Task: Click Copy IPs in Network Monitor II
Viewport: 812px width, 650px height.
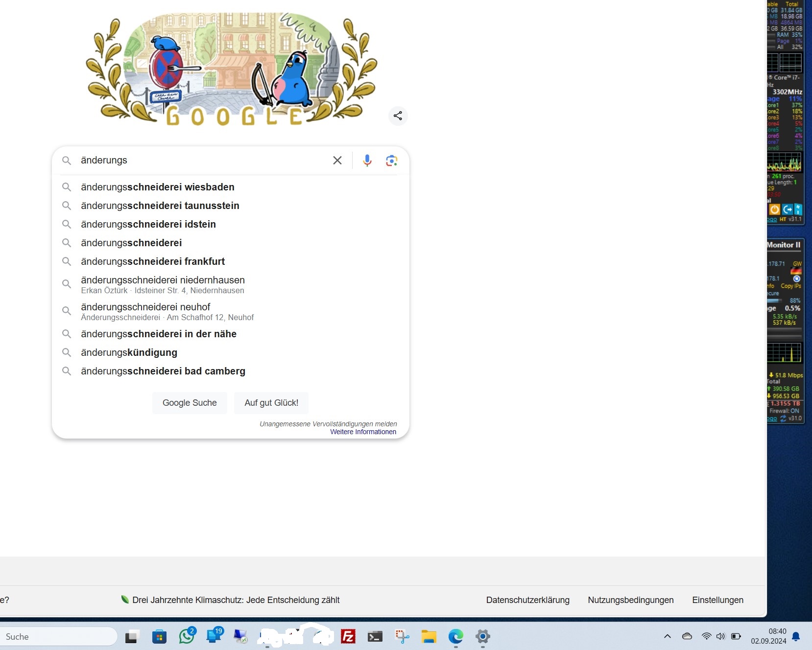Action: pos(791,286)
